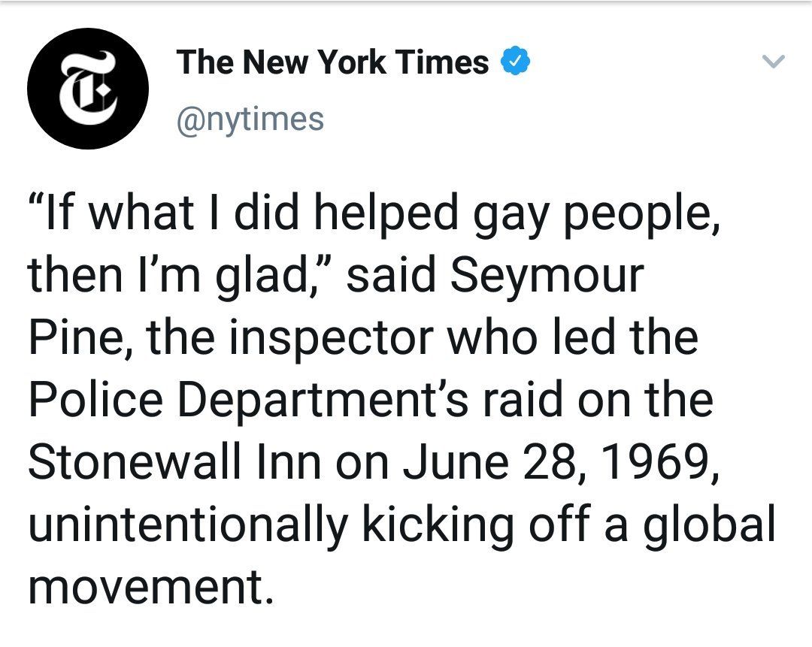This screenshot has height=647, width=812.
Task: Click the phrase who led the
Action: 573,338
